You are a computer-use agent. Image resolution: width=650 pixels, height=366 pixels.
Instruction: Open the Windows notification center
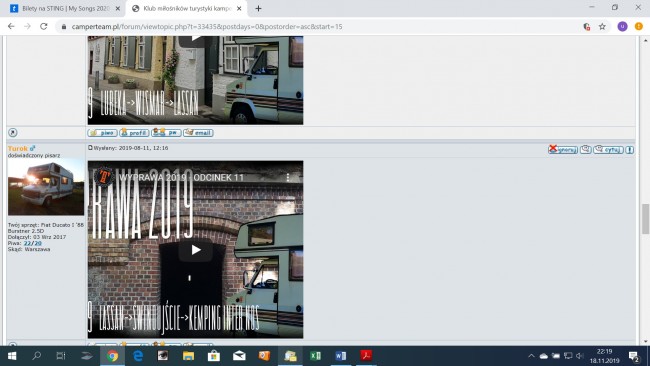tap(634, 356)
